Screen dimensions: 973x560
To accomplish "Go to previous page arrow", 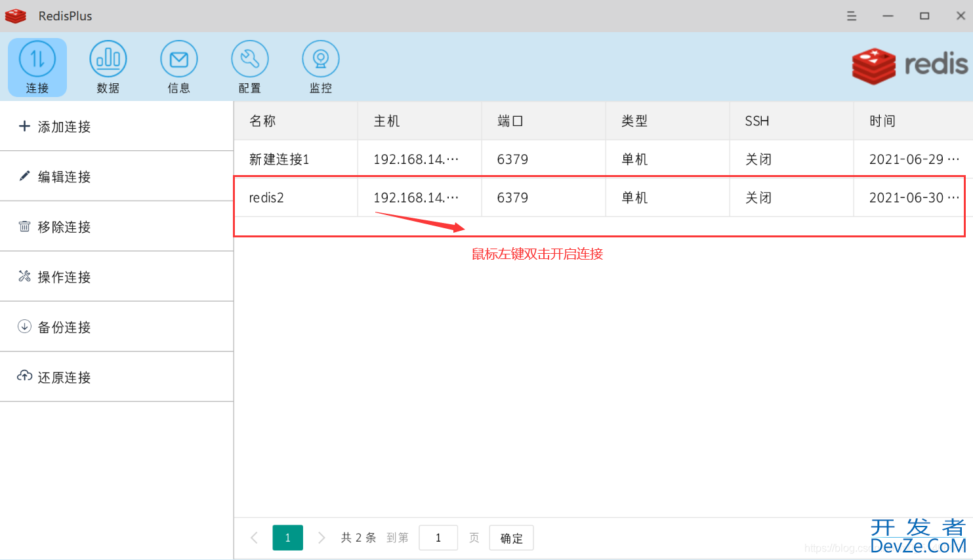I will tap(255, 538).
